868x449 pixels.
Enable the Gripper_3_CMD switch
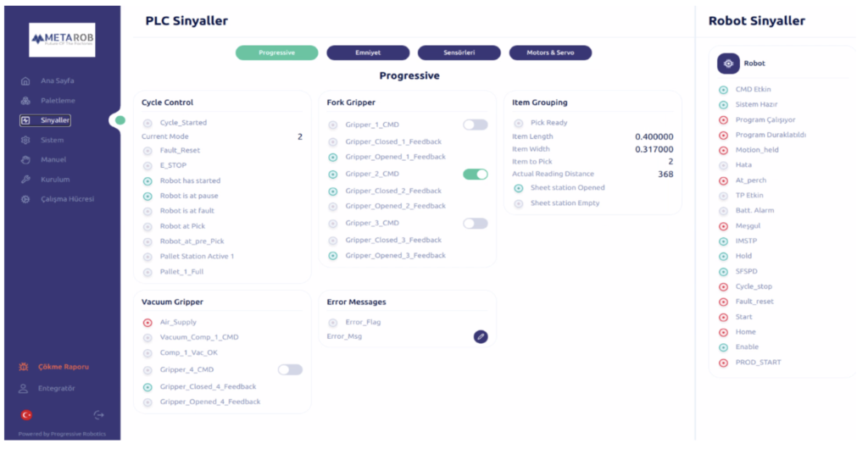click(x=475, y=224)
